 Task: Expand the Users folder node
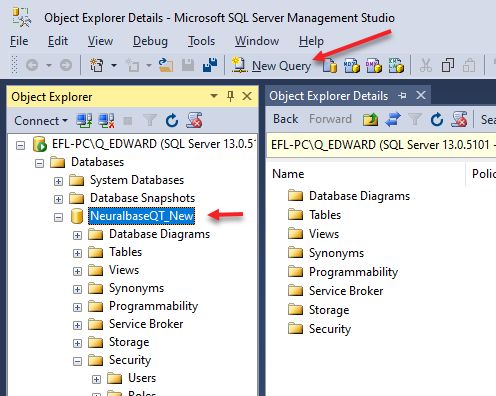point(96,379)
